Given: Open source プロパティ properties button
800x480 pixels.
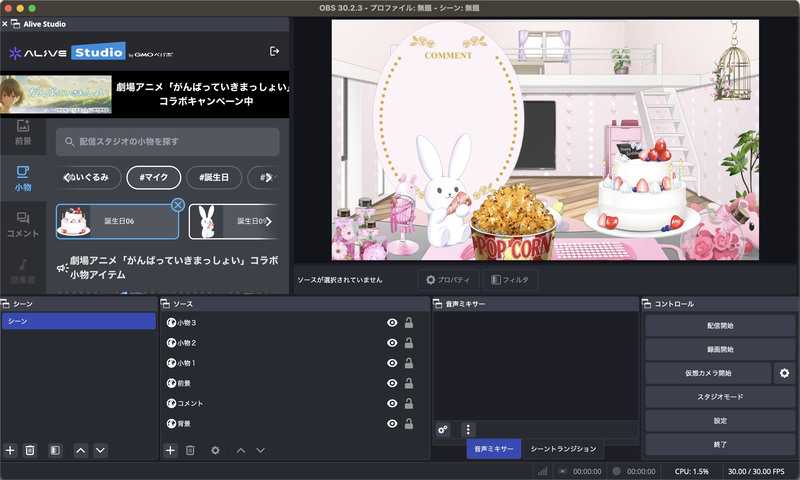Looking at the screenshot, I should tap(448, 280).
